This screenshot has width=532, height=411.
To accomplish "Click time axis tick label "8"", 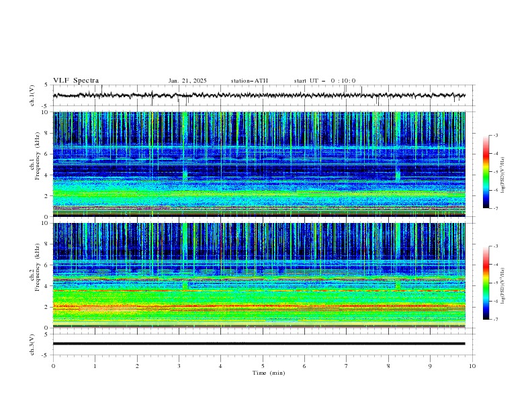I will click(388, 366).
